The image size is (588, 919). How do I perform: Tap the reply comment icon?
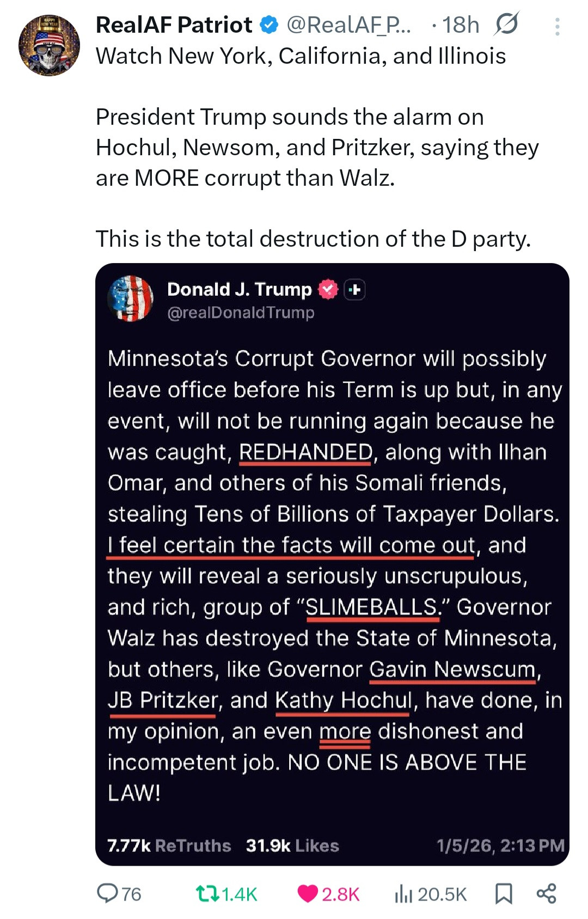coord(107,893)
